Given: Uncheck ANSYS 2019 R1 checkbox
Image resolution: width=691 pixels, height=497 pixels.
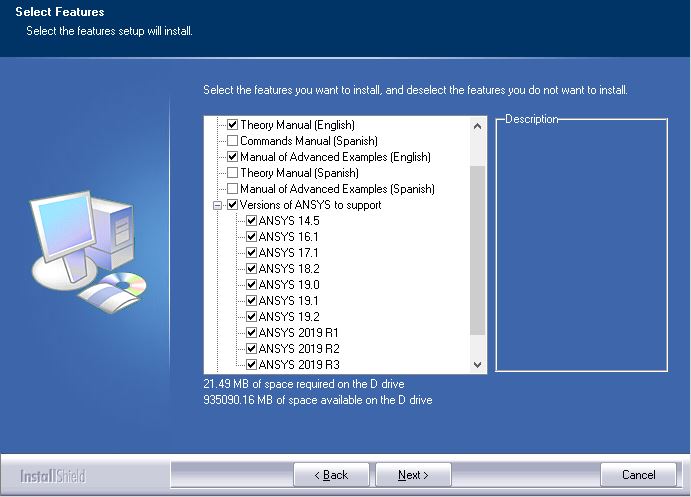Looking at the screenshot, I should click(252, 333).
